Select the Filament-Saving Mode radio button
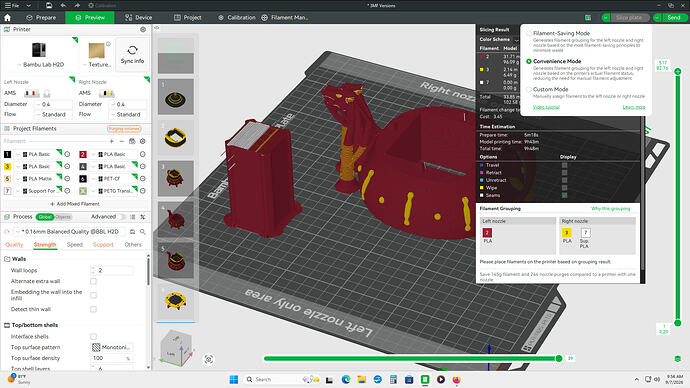The width and height of the screenshot is (690, 388). [x=529, y=33]
